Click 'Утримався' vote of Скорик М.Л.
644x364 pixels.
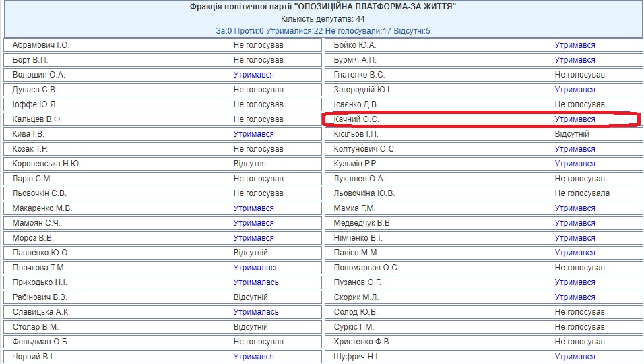pos(575,297)
